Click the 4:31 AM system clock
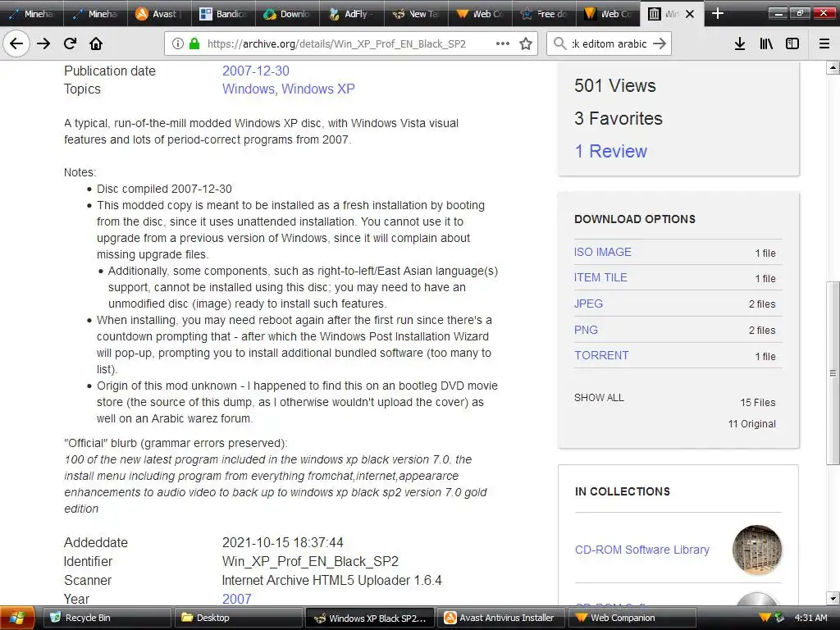840x630 pixels. tap(810, 618)
